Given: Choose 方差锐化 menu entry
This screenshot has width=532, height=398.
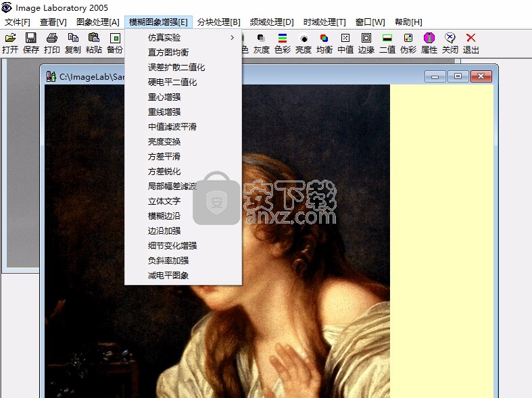Looking at the screenshot, I should [x=183, y=172].
